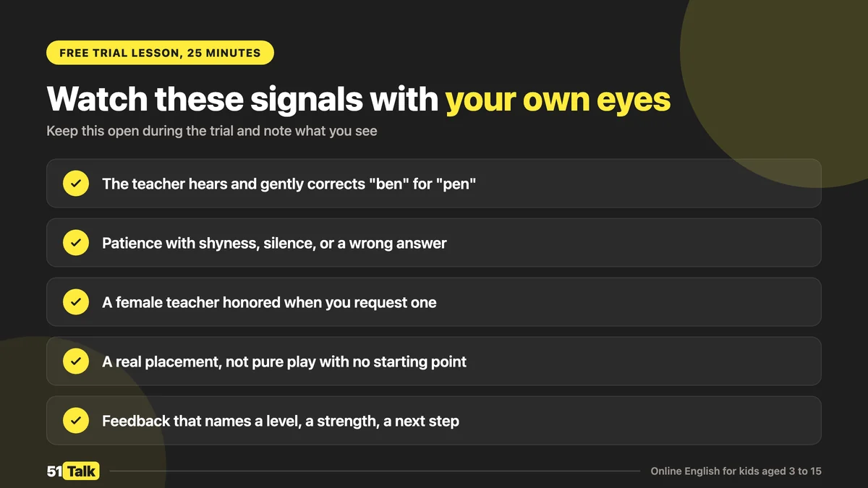Select the Free Trial Lesson, 25 Minutes badge

coord(160,53)
